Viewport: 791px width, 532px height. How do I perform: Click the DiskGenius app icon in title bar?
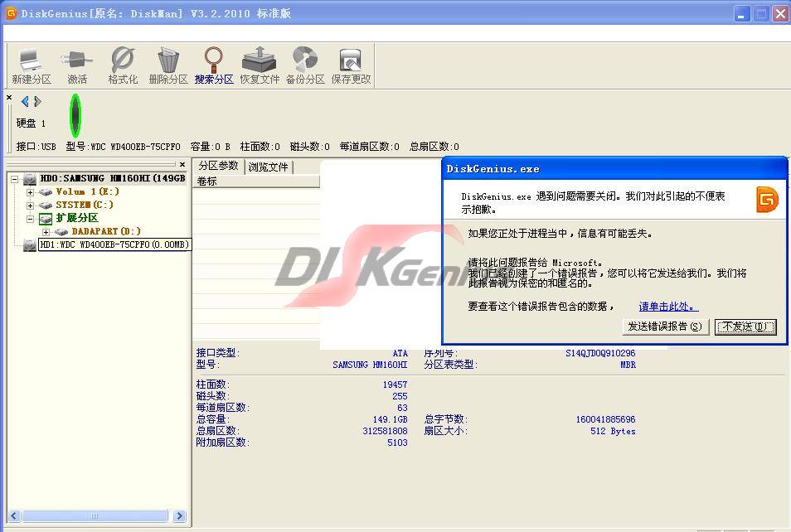(x=11, y=13)
